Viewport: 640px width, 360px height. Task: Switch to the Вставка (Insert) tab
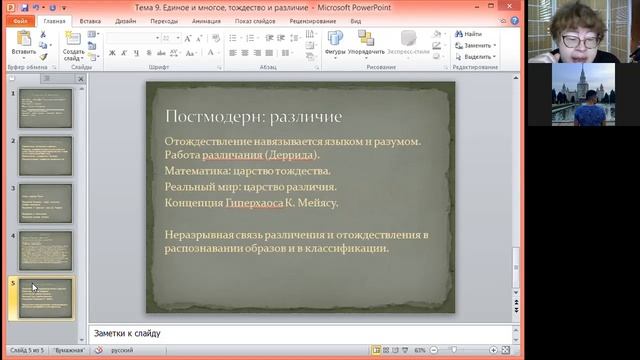90,21
